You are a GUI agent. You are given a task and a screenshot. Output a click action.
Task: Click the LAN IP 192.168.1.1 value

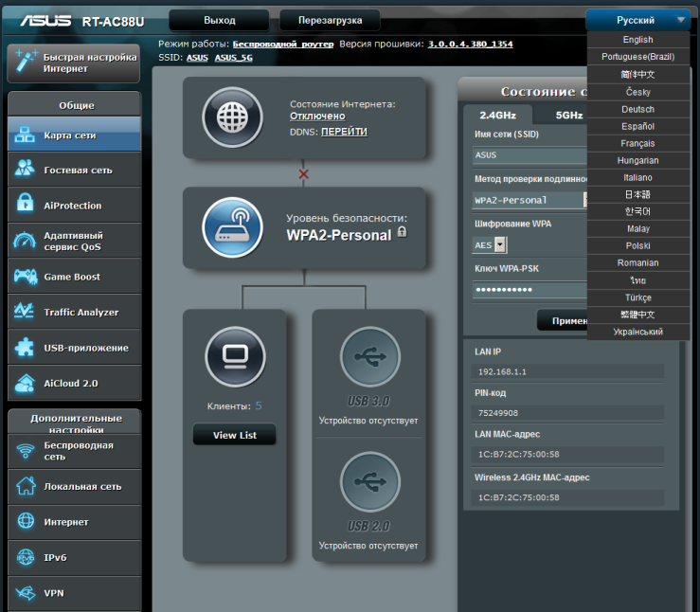pyautogui.click(x=567, y=371)
